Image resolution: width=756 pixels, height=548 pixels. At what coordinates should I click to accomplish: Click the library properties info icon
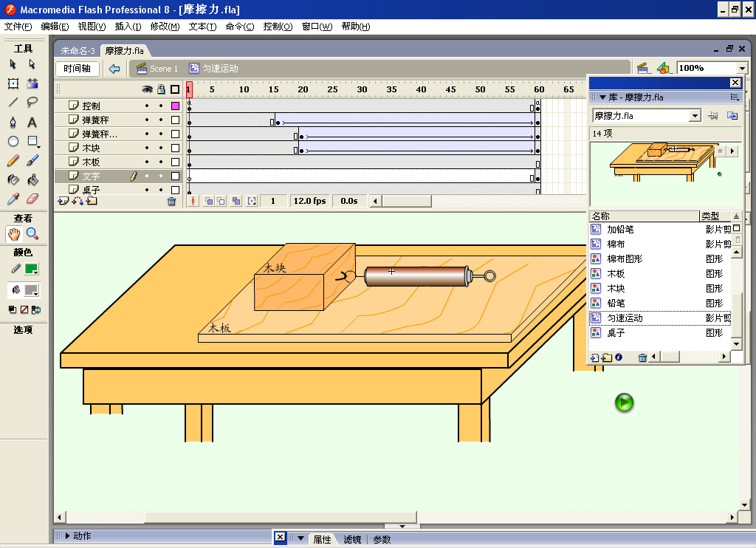pyautogui.click(x=619, y=357)
